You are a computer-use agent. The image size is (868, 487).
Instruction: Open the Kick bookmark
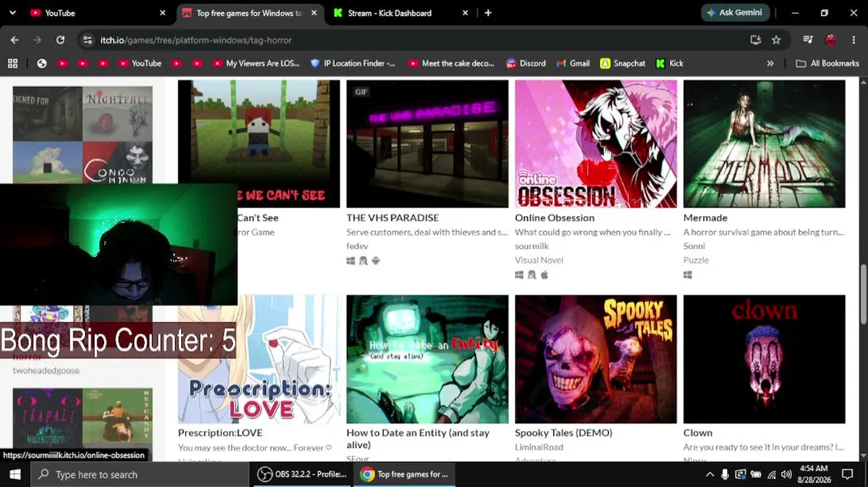(x=670, y=63)
